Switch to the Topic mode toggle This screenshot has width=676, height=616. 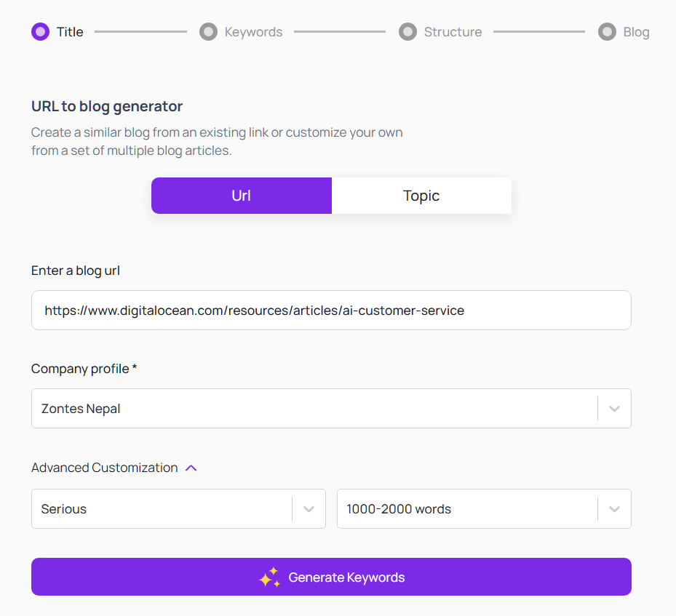(x=421, y=196)
